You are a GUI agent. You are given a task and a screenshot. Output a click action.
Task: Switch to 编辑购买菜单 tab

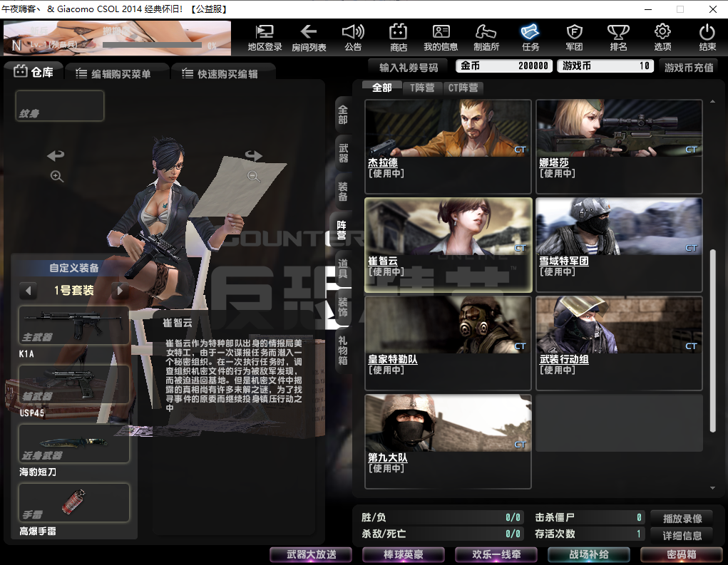pos(113,73)
